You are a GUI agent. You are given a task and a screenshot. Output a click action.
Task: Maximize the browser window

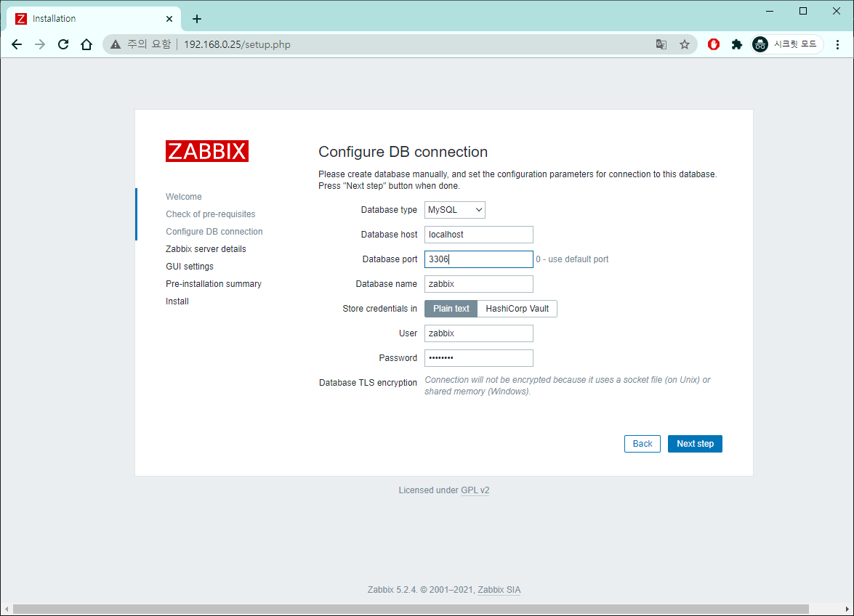point(803,12)
